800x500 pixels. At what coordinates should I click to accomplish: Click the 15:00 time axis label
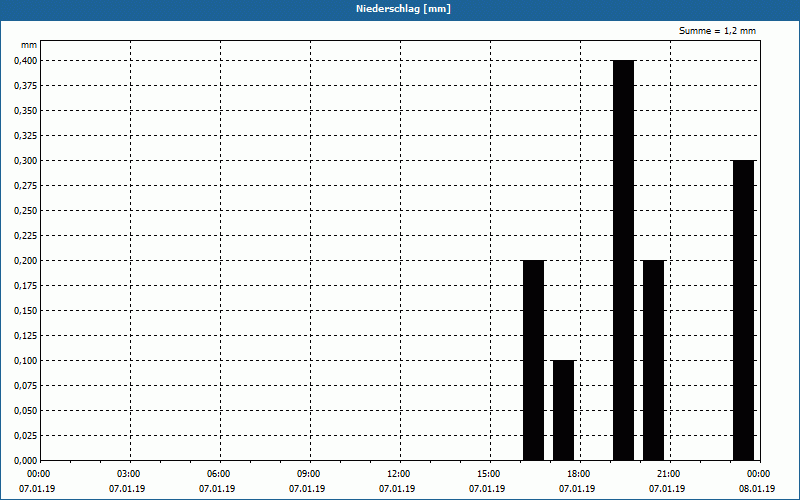coord(488,474)
